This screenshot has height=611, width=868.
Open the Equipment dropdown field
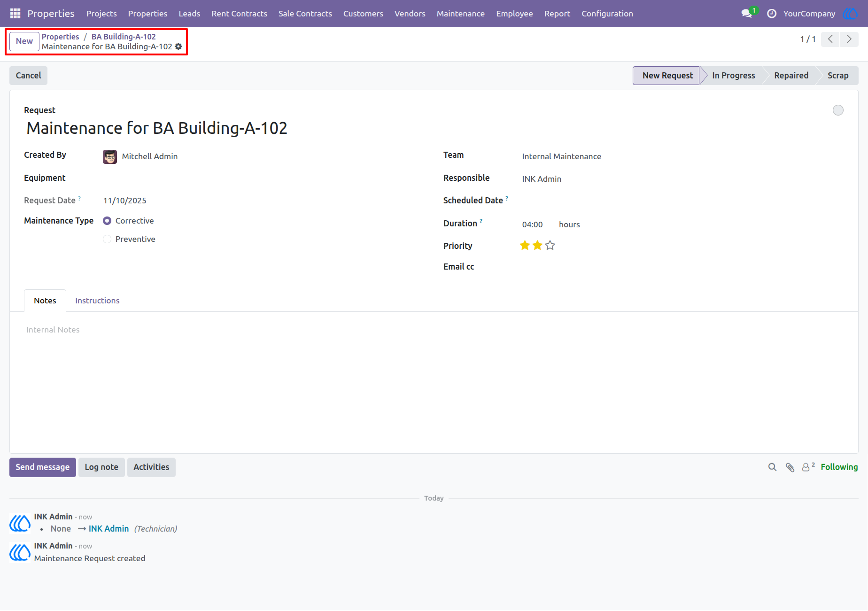tap(263, 179)
